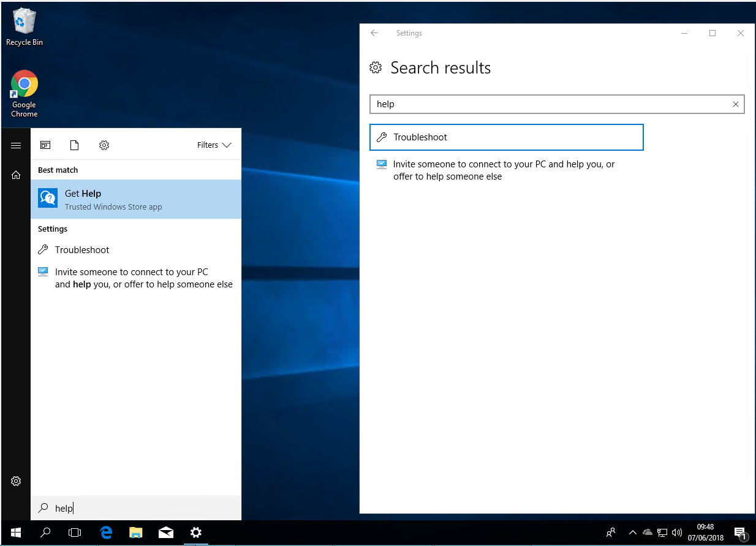Launch Microsoft Edge from taskbar
756x546 pixels.
point(106,533)
